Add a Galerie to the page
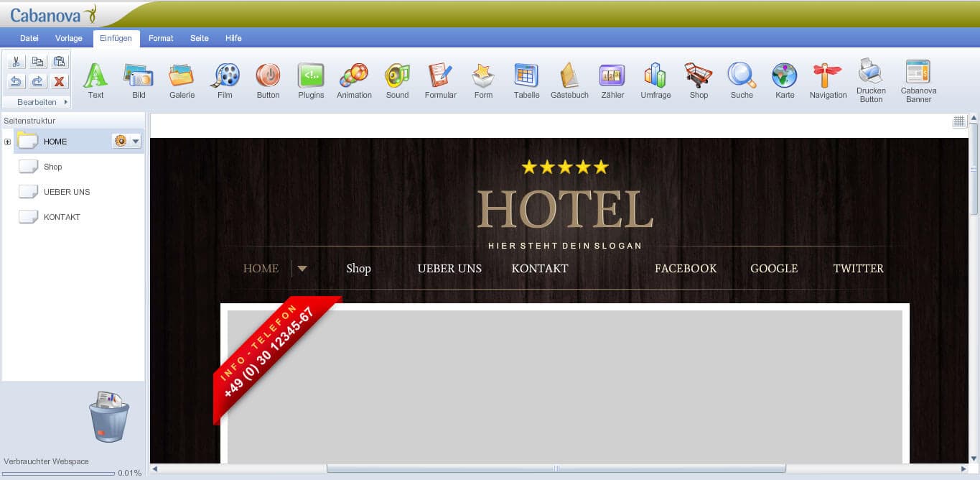 coord(182,80)
